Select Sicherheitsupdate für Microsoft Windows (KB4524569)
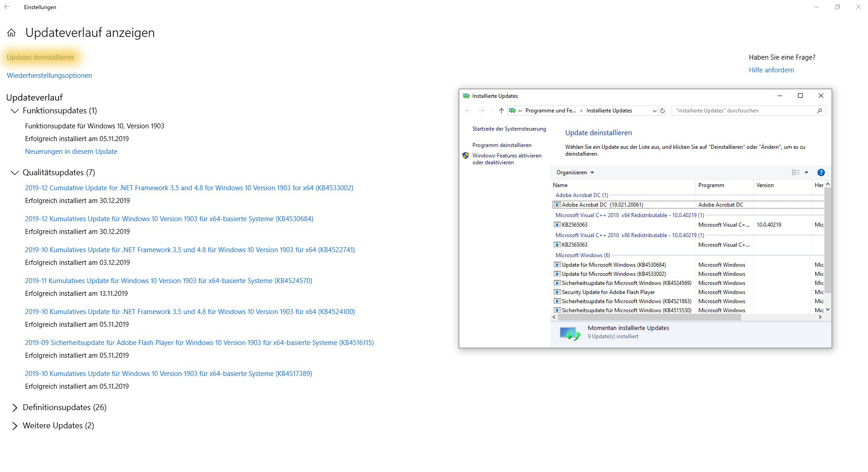Screen dimensions: 868x472 click(626, 283)
